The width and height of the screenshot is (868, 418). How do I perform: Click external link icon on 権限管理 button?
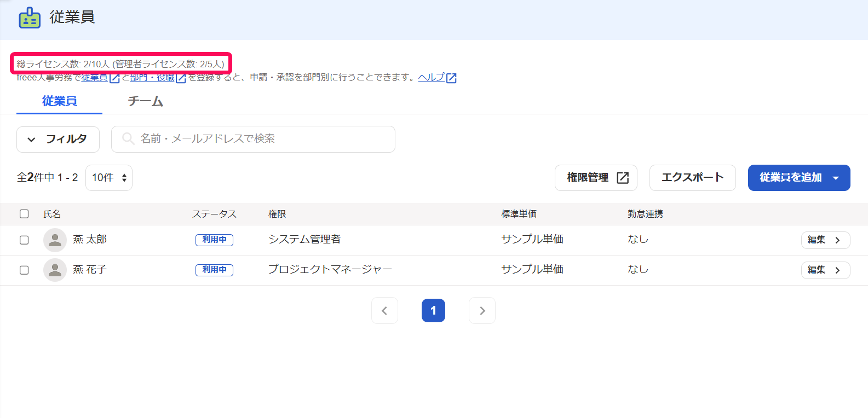point(623,178)
